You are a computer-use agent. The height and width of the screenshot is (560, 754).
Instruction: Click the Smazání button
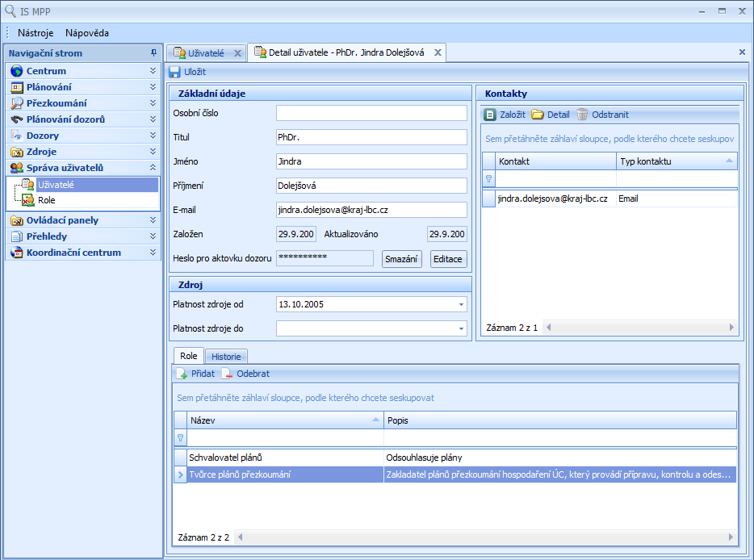click(401, 259)
